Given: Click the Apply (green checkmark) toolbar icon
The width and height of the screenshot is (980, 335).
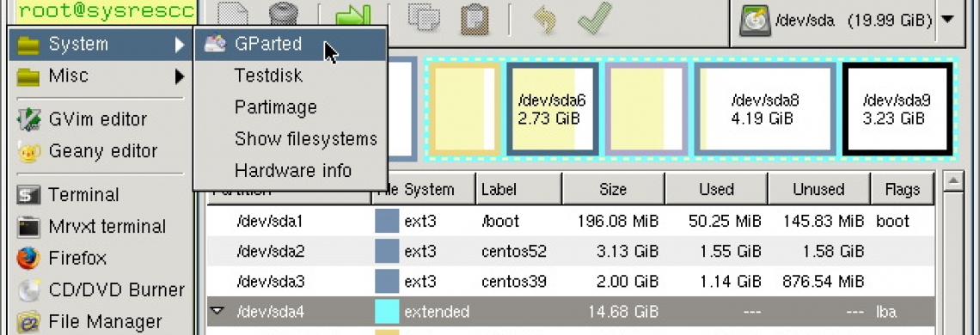Looking at the screenshot, I should [x=594, y=19].
